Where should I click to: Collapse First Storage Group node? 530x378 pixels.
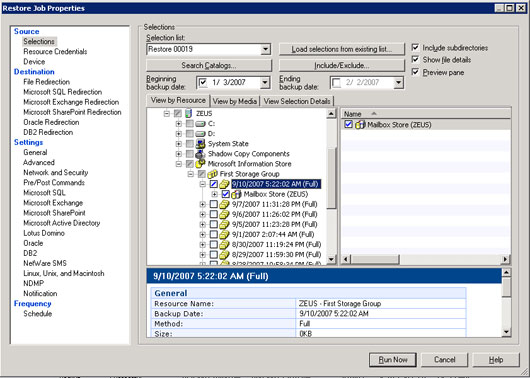point(191,174)
